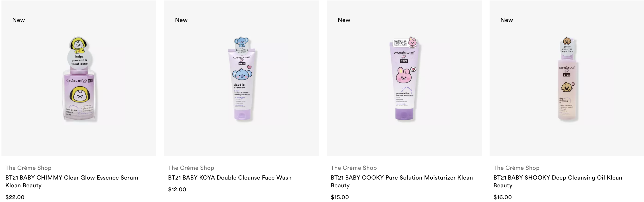
Task: Click the BT21 BABY KOYA Double Cleanse Face Wash title
Action: tap(230, 177)
